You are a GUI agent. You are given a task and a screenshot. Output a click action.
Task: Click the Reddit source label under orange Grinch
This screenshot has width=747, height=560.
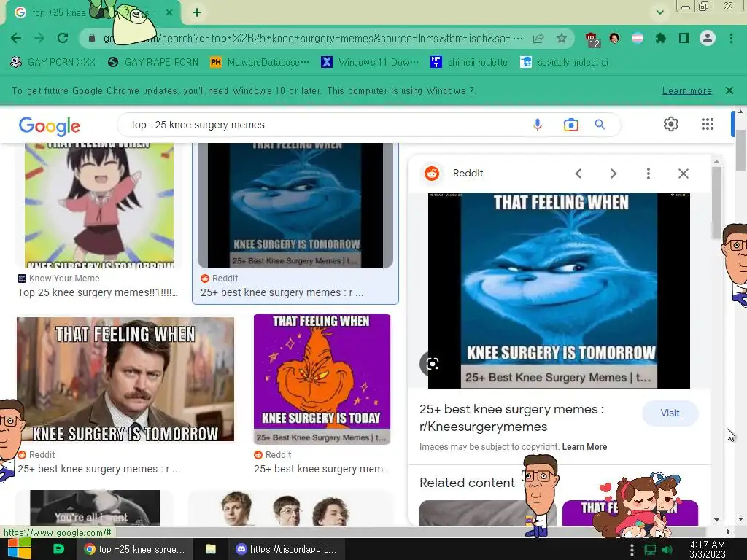point(273,455)
